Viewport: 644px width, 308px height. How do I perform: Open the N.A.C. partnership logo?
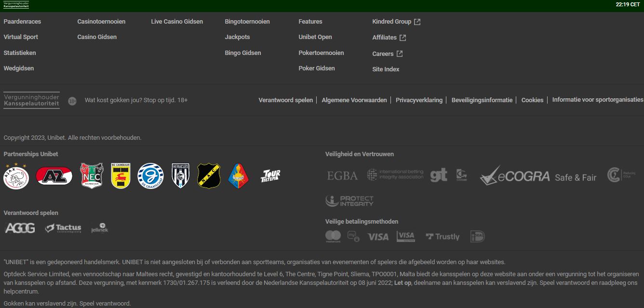coord(209,176)
